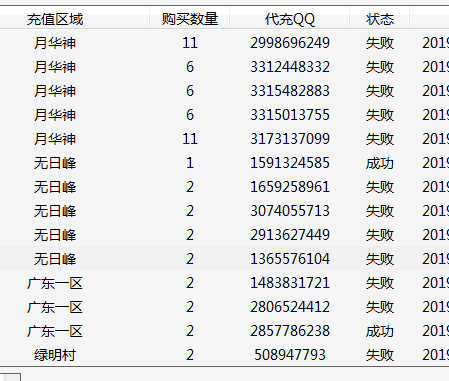The height and width of the screenshot is (381, 449).
Task: Click 无日峰 in row 1591324585
Action: point(55,163)
